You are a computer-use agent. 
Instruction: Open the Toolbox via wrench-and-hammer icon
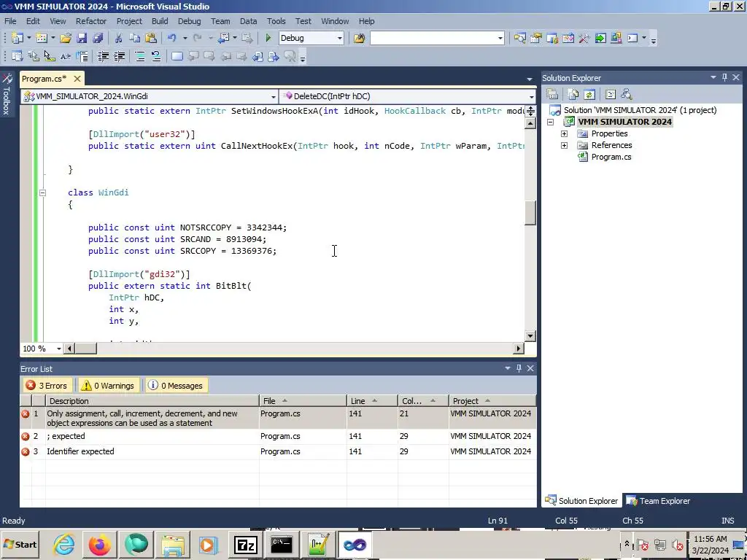click(x=584, y=38)
